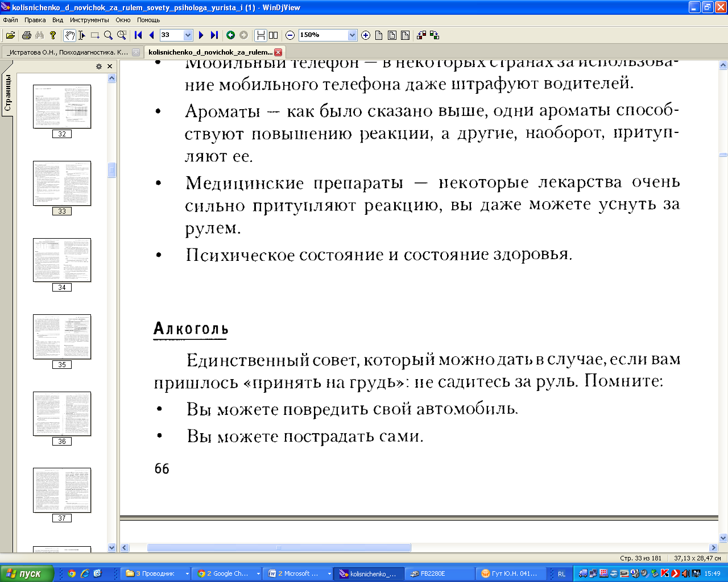Screen dimensions: 728x582
Task: Click thumbnail panel scroll down arrow
Action: 111,548
